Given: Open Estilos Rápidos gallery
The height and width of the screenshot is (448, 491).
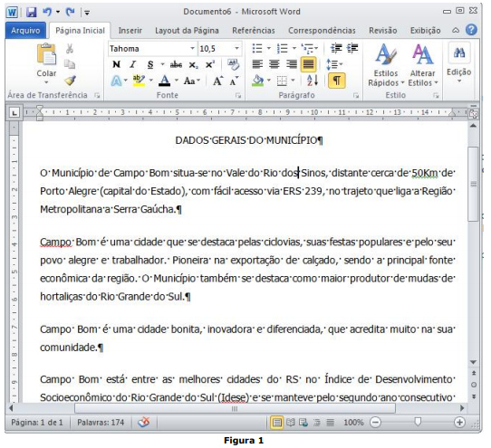Looking at the screenshot, I should pos(386,64).
